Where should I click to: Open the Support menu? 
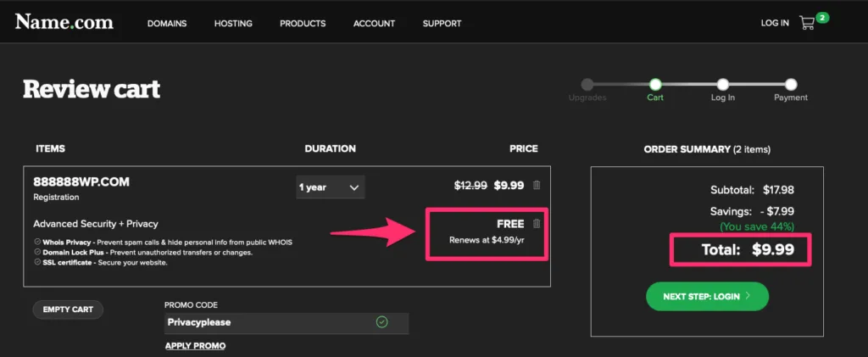click(442, 24)
